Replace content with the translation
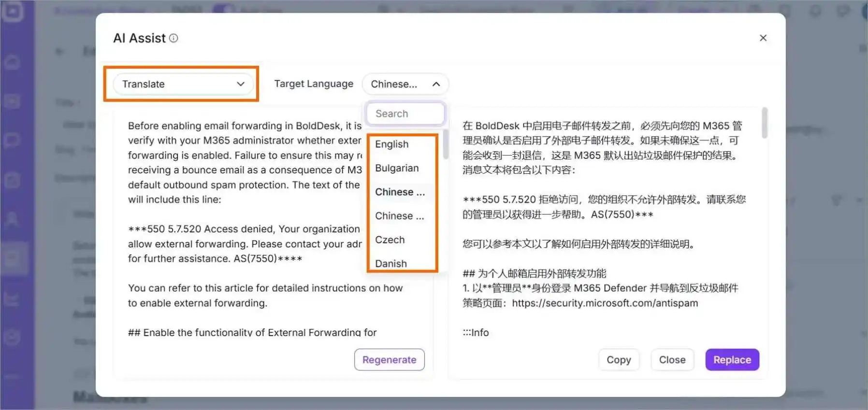This screenshot has height=410, width=868. [x=732, y=360]
